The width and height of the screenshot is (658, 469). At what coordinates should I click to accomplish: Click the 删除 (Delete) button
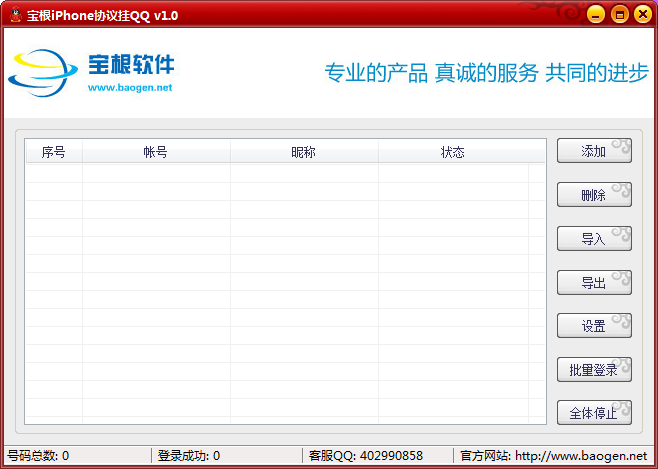[x=594, y=194]
